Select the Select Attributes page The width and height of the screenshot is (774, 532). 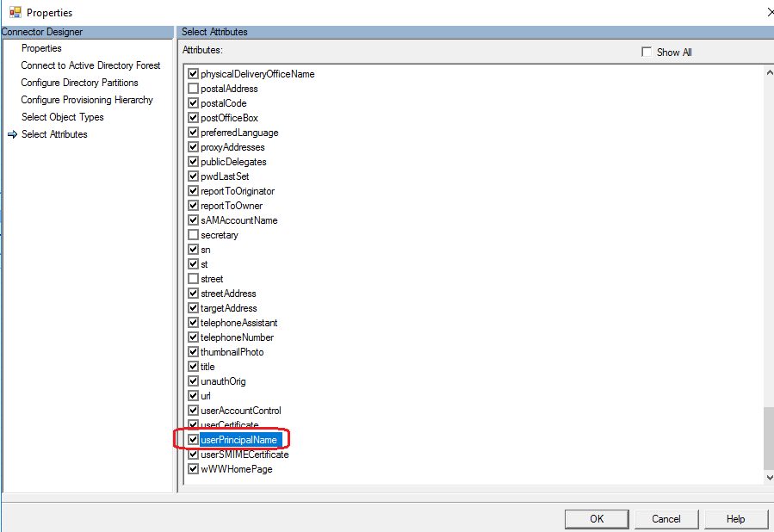pos(54,134)
